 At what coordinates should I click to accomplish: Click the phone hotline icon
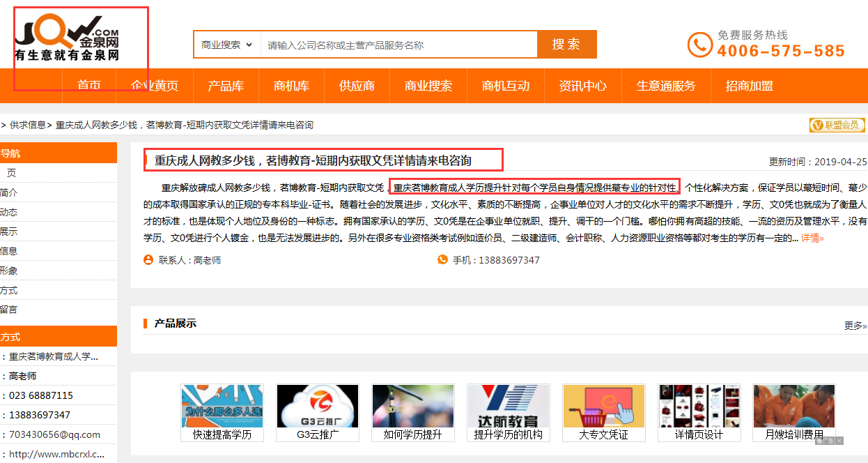pos(699,45)
